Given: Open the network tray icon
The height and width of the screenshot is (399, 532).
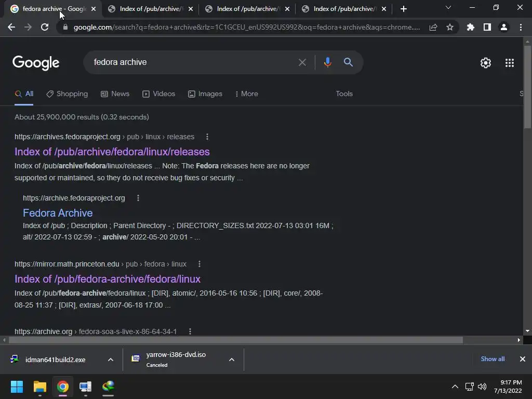Looking at the screenshot, I should tap(470, 387).
